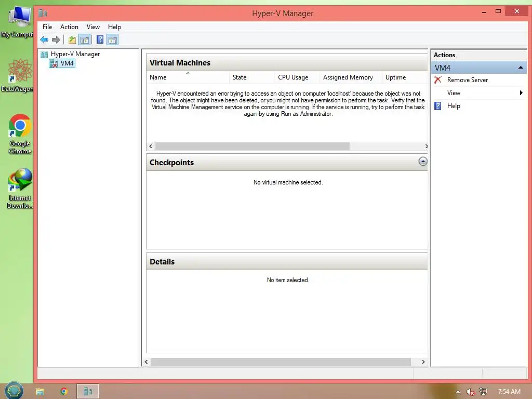
Task: Open the Help toolbar question-mark icon
Action: (100, 39)
